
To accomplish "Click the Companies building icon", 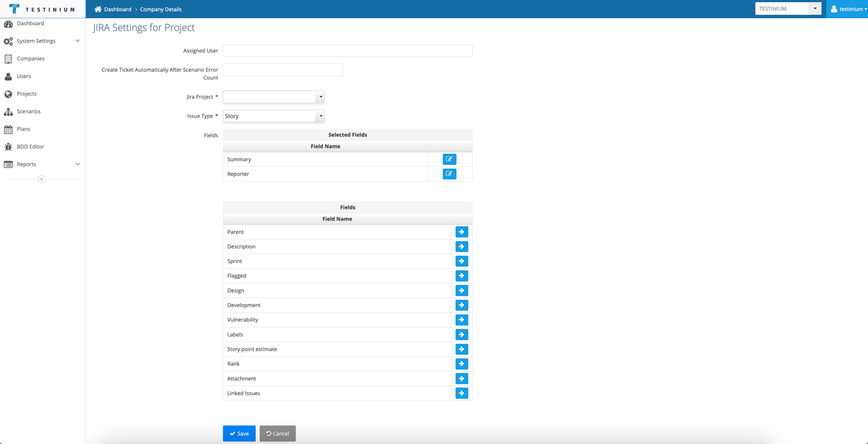I will [x=8, y=59].
